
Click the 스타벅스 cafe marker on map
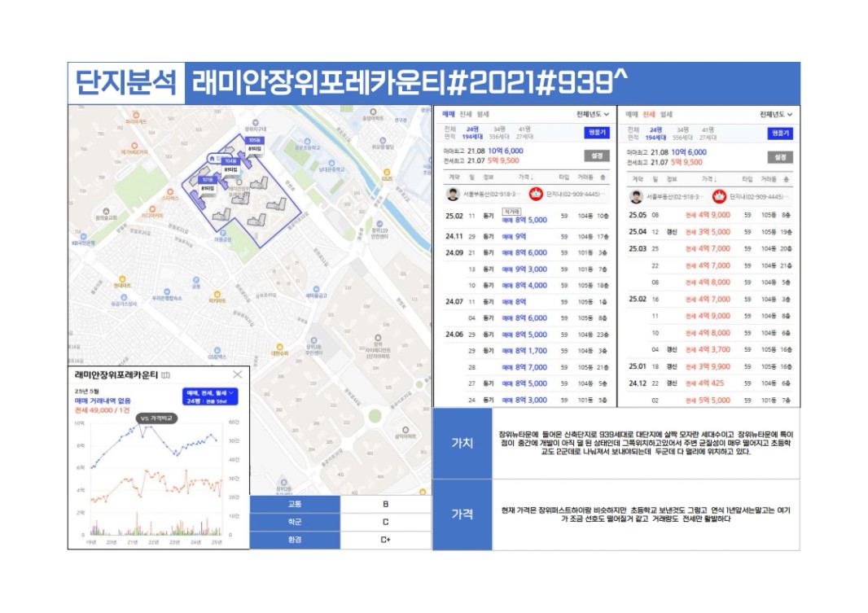pyautogui.click(x=172, y=191)
